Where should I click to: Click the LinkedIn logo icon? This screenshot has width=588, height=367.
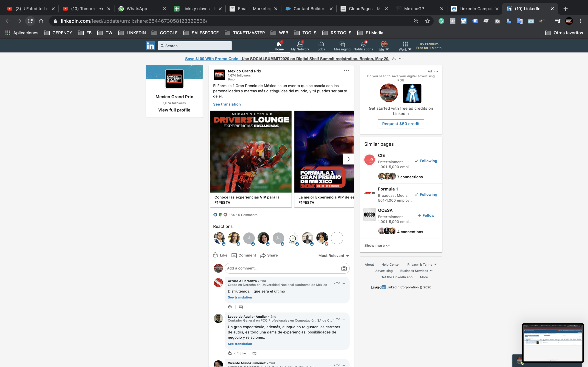150,46
